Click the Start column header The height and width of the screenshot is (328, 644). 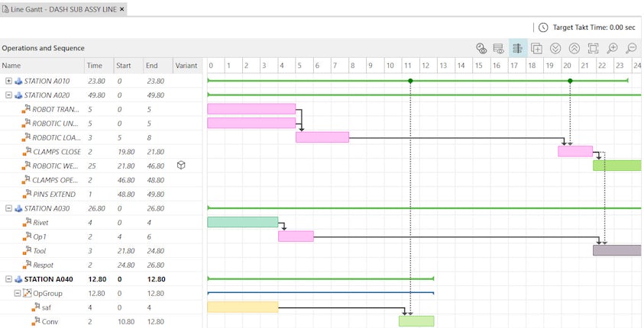click(128, 66)
